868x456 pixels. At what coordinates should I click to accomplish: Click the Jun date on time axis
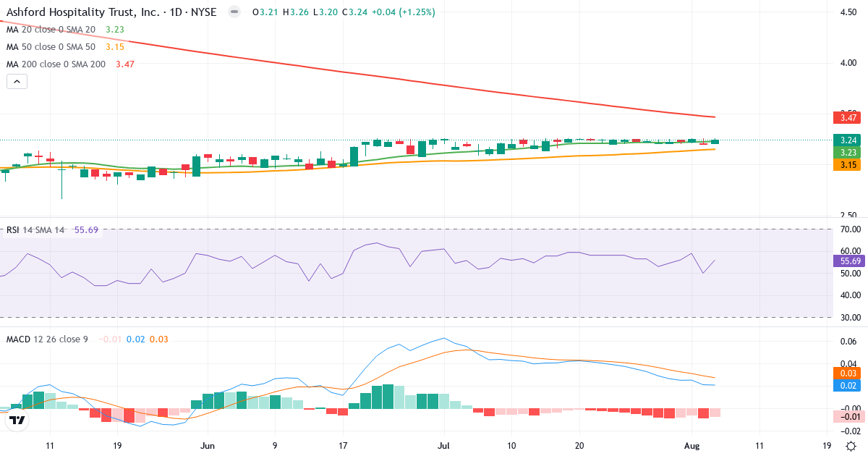pos(208,446)
